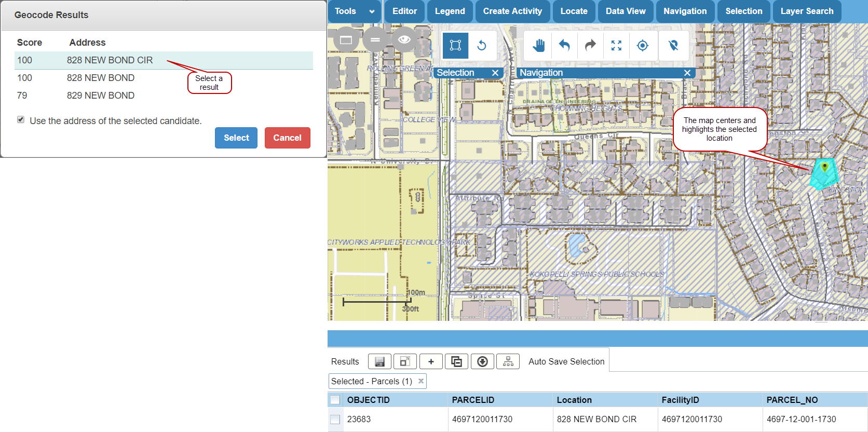Click the clear map pin icon
868x432 pixels.
[x=673, y=46]
